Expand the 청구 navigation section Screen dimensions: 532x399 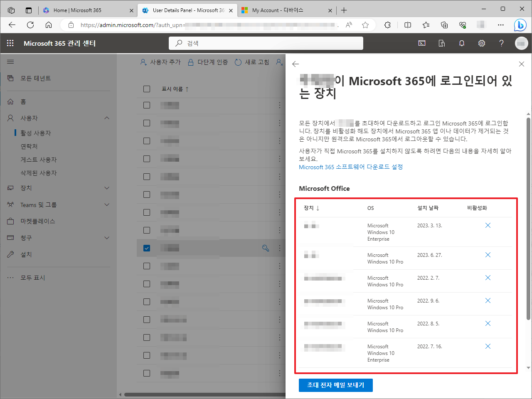coord(107,238)
